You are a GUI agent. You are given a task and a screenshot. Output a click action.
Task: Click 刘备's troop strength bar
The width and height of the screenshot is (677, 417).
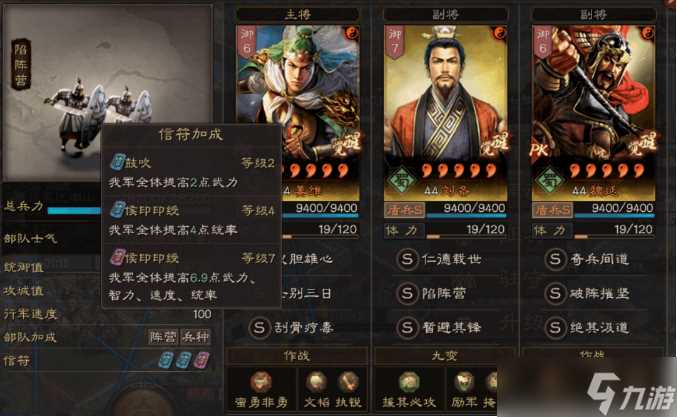[x=446, y=210]
